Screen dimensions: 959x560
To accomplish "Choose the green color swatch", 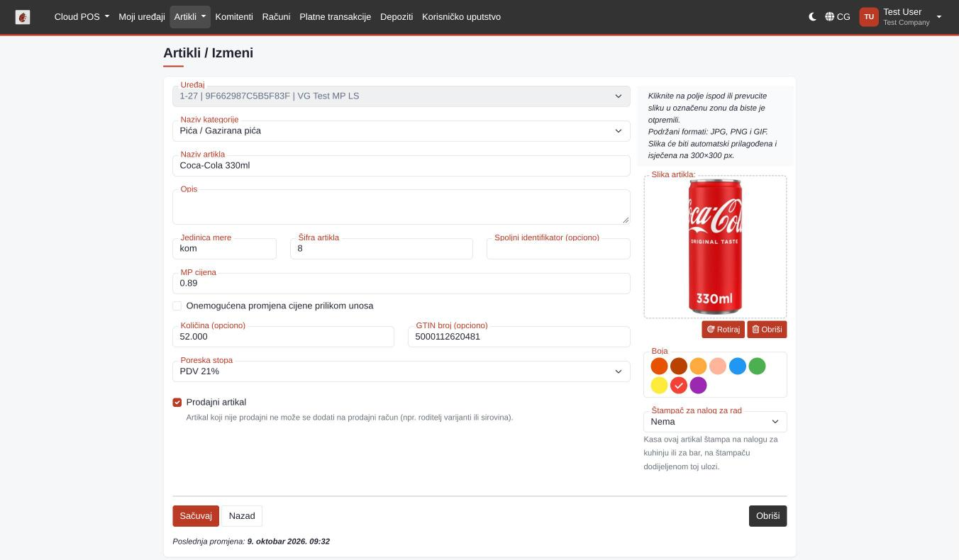I will [x=757, y=366].
